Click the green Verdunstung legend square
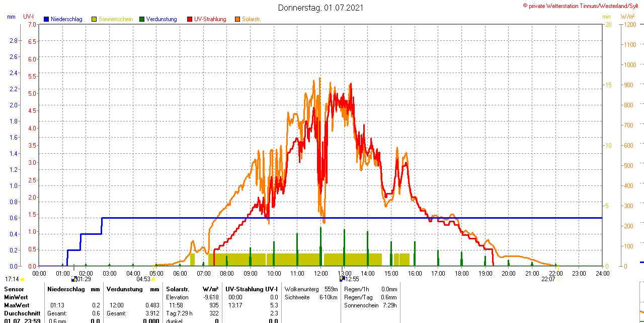The width and height of the screenshot is (644, 323). 142,19
